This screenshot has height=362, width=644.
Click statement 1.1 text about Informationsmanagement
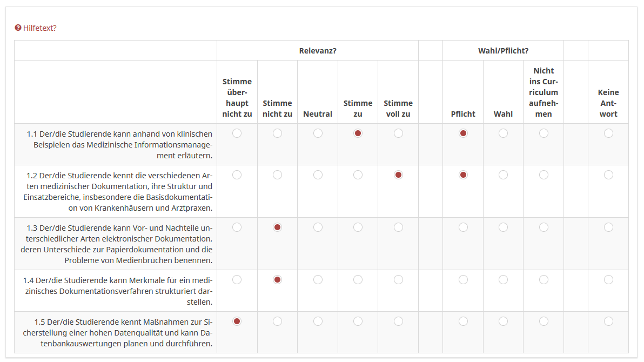(119, 144)
